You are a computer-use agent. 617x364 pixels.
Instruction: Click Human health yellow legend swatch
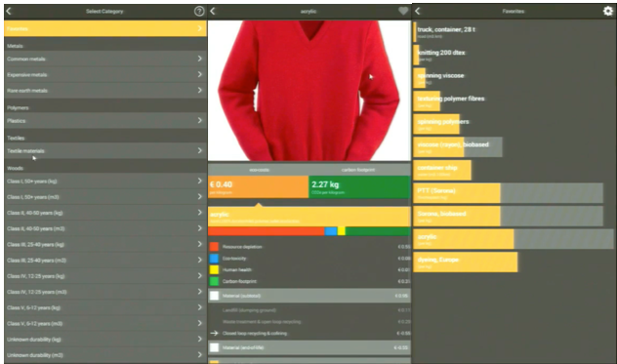[x=214, y=269]
